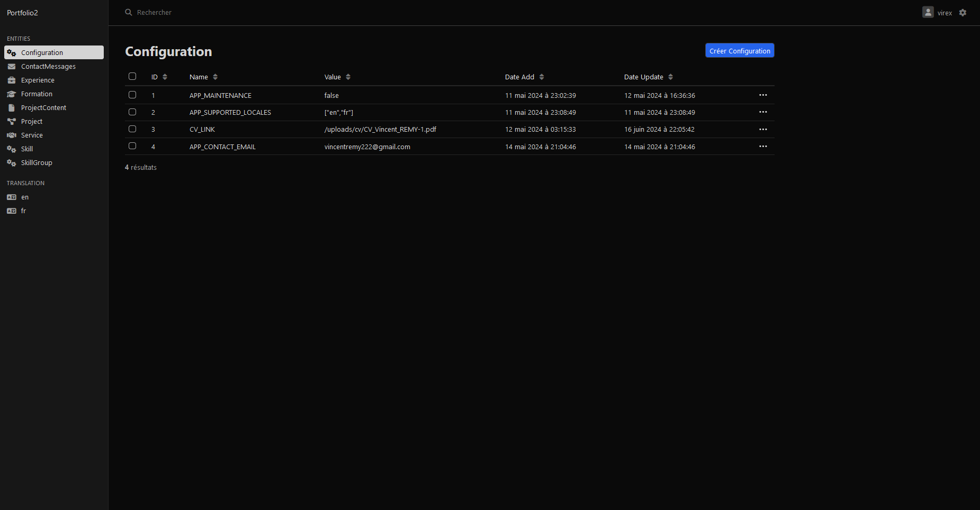Click '12 mai 2024 à 03:15:33' date cell
The image size is (980, 510).
point(541,130)
